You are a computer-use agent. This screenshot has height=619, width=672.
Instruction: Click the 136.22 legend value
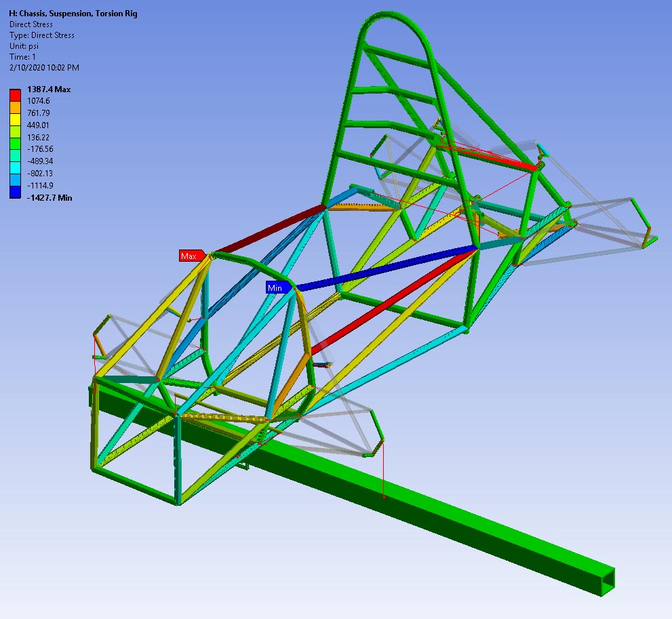point(38,137)
